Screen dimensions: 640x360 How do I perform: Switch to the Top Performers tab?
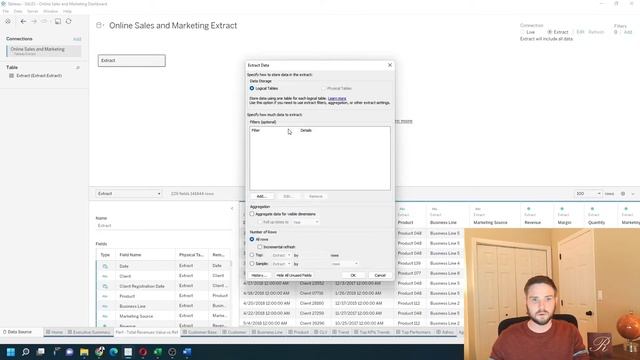point(413,332)
